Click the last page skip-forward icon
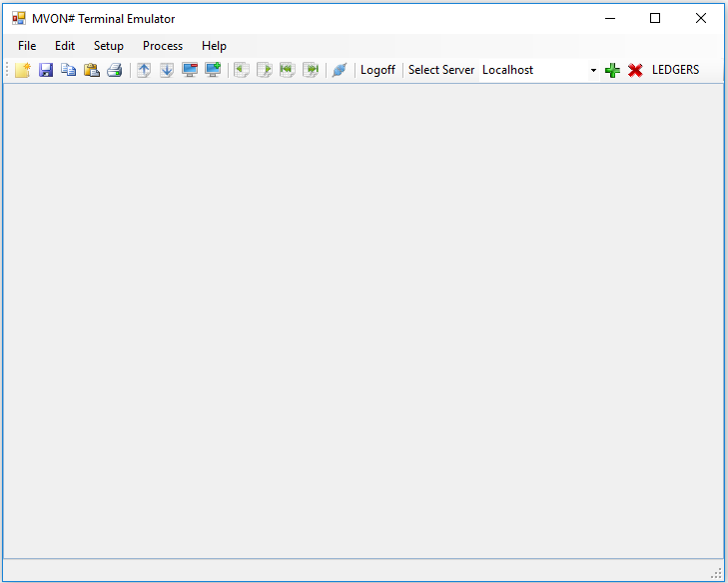 [x=311, y=70]
